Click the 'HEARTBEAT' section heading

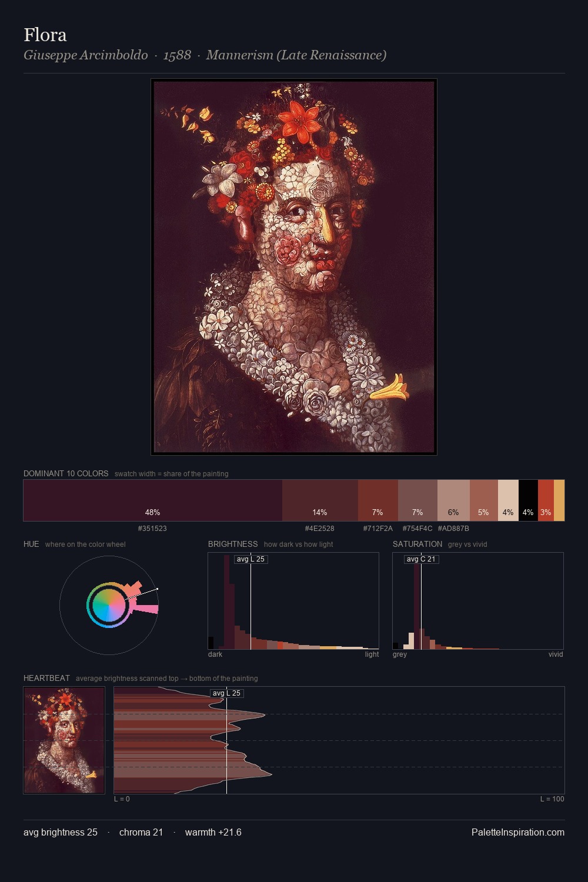(46, 678)
